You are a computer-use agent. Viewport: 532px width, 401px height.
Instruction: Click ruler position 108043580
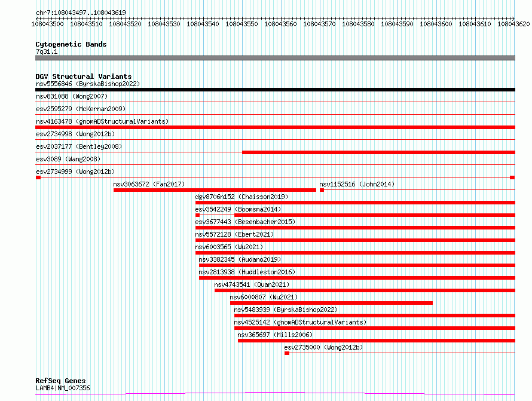(x=358, y=24)
